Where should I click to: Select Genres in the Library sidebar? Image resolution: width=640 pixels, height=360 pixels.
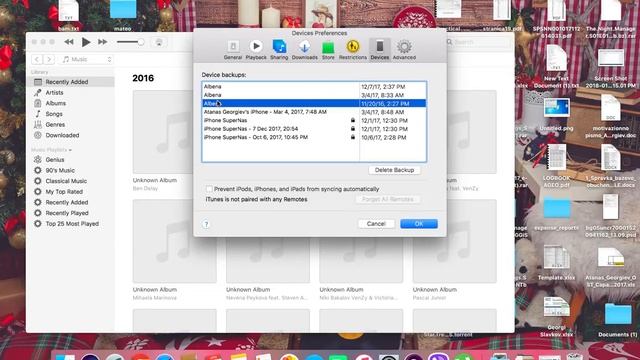click(73, 124)
